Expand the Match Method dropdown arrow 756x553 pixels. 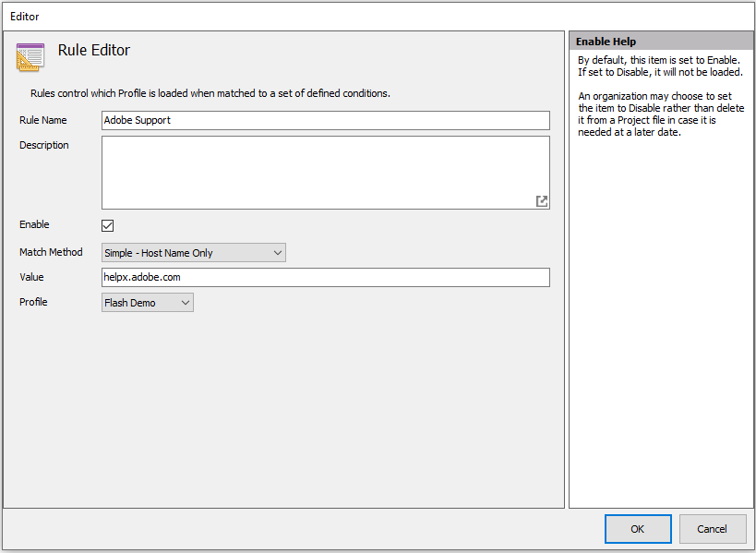278,253
